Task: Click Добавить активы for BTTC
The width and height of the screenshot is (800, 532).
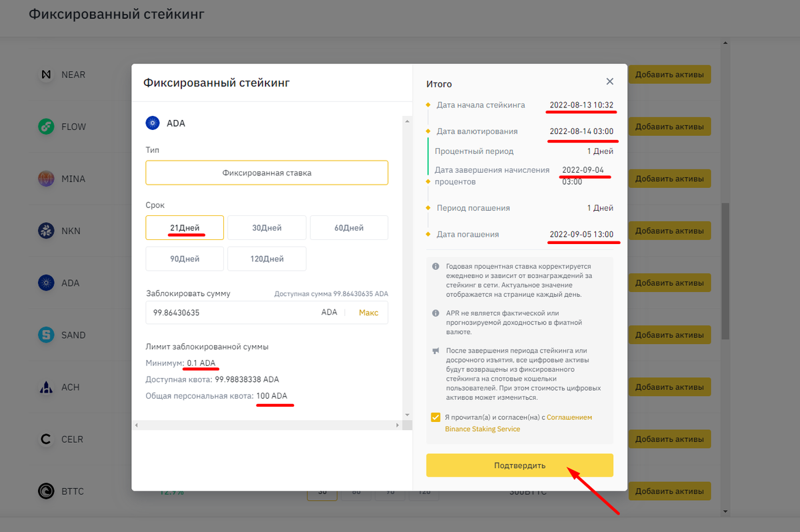Action: pyautogui.click(x=669, y=491)
